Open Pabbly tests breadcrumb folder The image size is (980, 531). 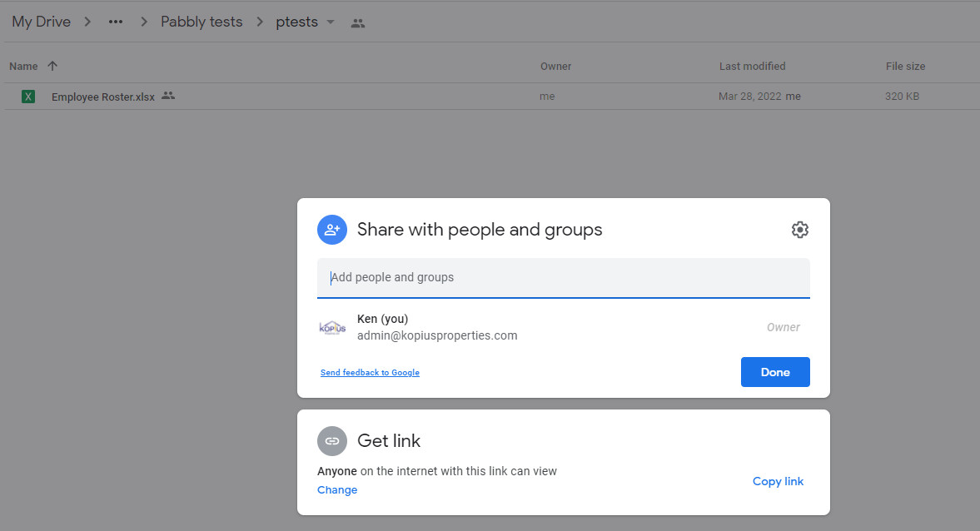tap(201, 22)
